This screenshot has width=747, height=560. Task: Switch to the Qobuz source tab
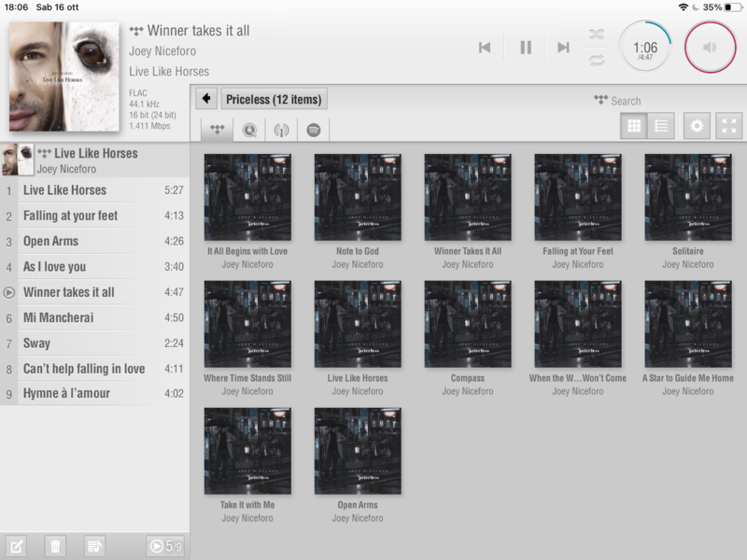[x=249, y=130]
